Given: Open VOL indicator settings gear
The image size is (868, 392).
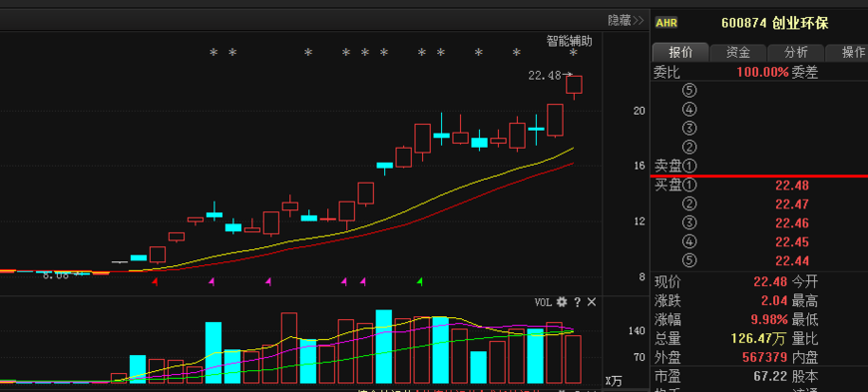Looking at the screenshot, I should [562, 302].
